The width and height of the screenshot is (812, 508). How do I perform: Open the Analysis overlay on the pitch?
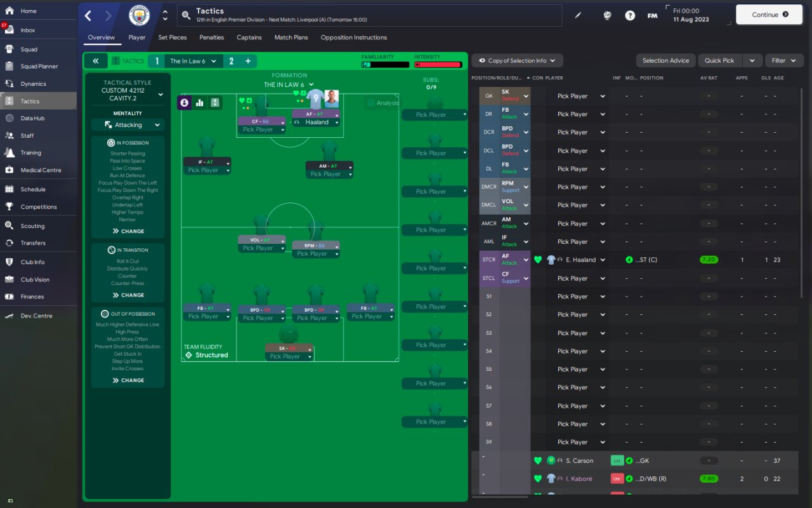tap(382, 103)
